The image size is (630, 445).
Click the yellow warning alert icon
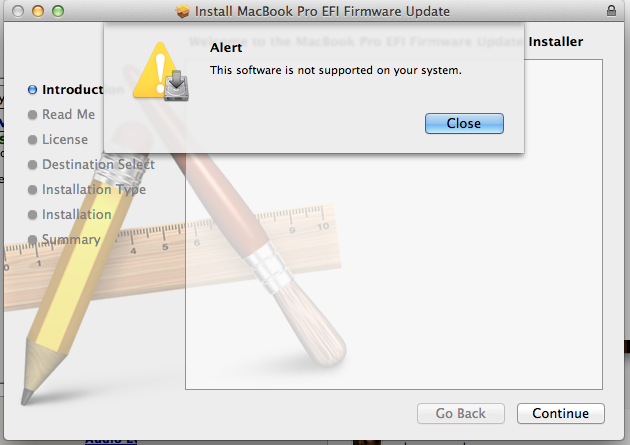click(x=155, y=70)
